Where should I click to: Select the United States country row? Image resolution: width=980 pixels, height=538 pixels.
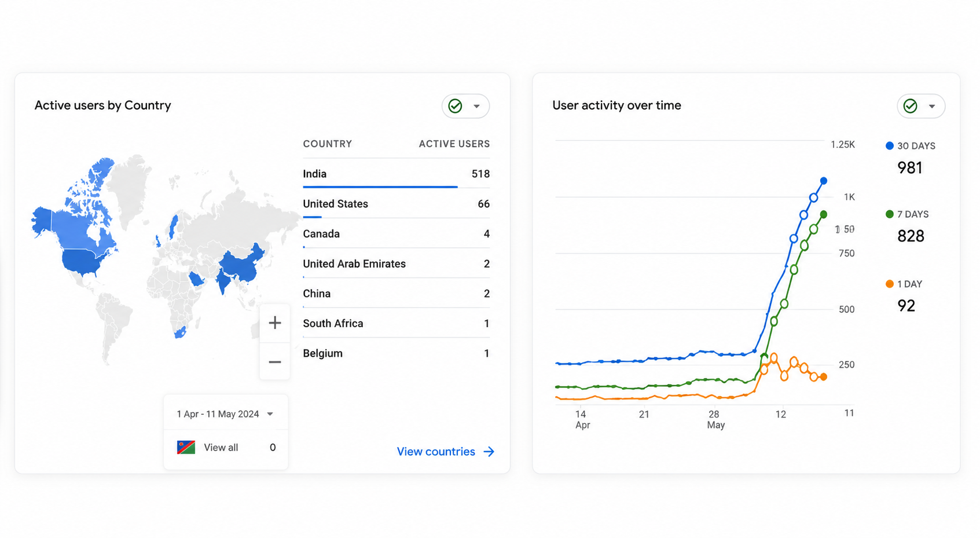(397, 204)
